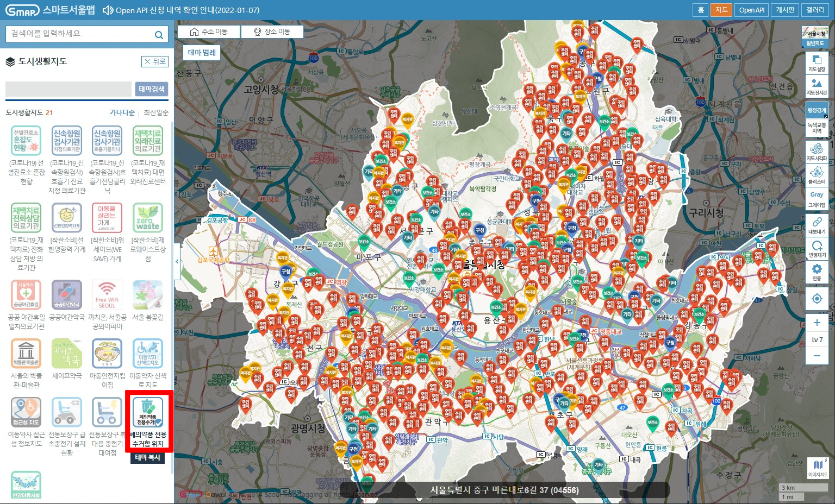Open the 이동약자 산책로 지도 theme
This screenshot has width=835, height=504.
coord(148,354)
